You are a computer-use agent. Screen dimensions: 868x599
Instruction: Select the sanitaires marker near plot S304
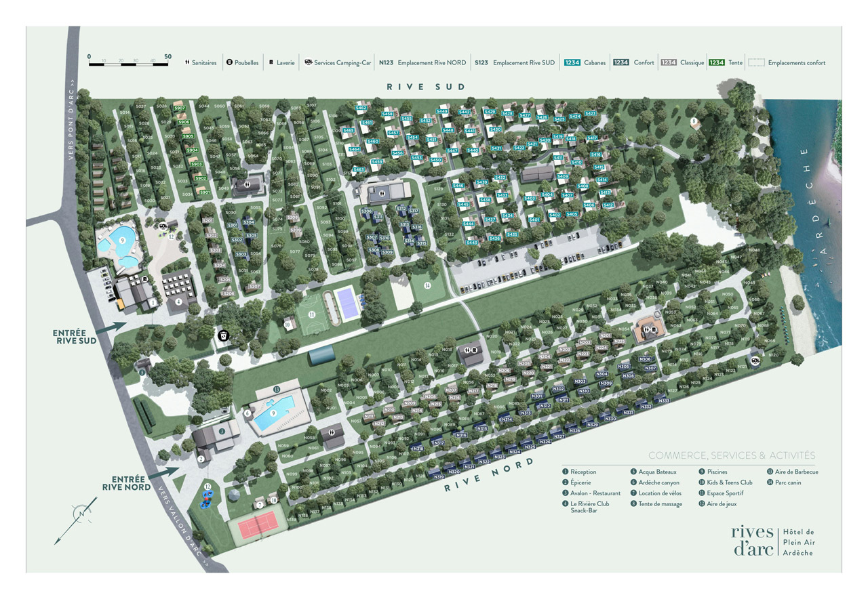[x=247, y=183]
